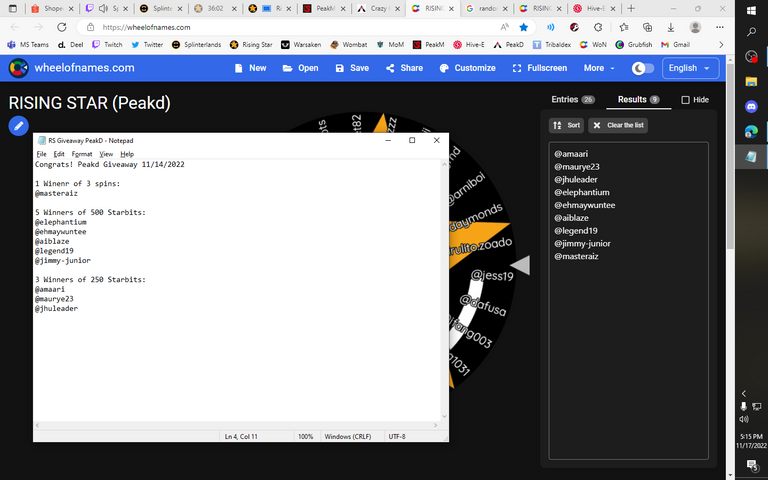
Task: Open the Favorites list icon
Action: tap(624, 27)
